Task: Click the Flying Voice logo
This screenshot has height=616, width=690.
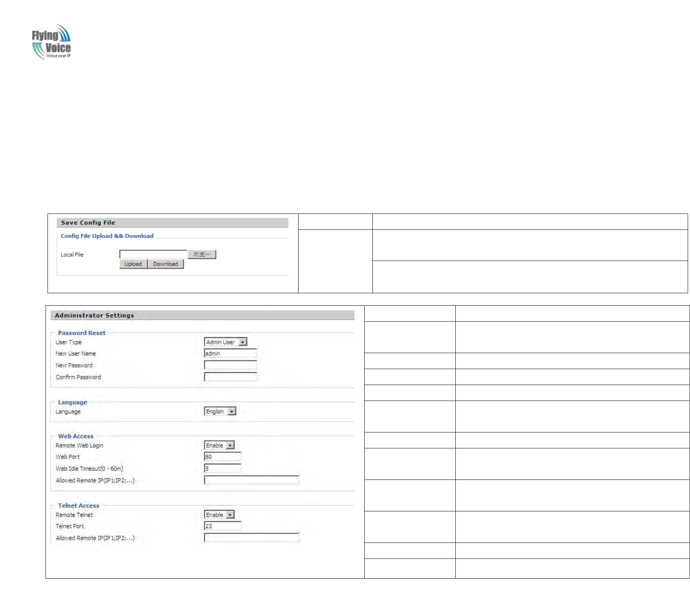Action: [51, 42]
